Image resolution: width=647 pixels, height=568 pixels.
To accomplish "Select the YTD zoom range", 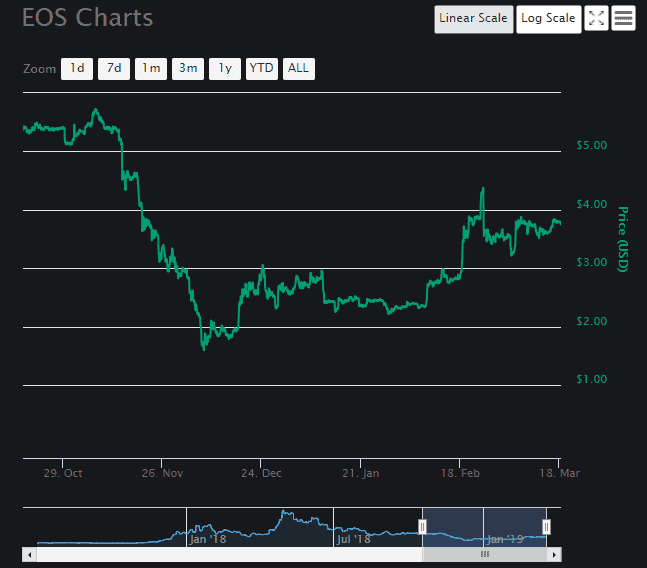I will (x=262, y=68).
